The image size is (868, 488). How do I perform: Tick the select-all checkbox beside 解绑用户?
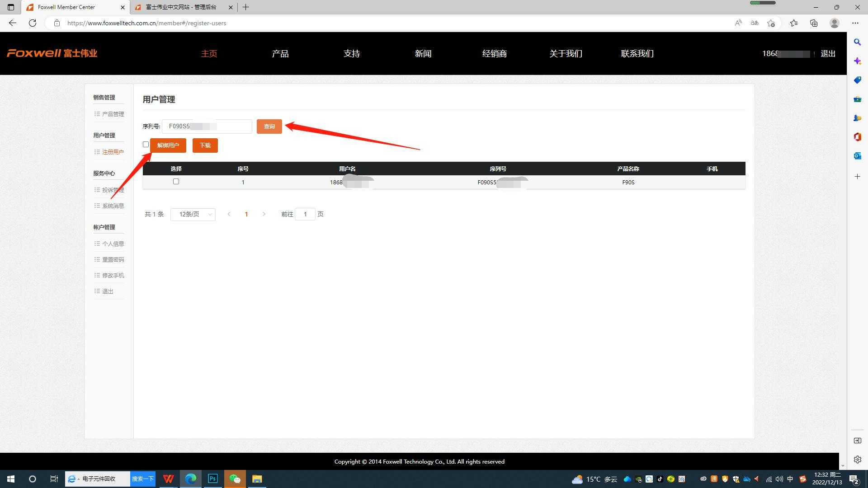click(x=146, y=145)
